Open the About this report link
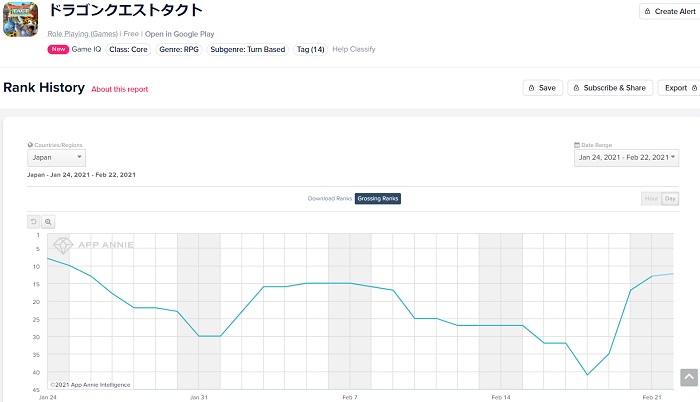 point(120,89)
